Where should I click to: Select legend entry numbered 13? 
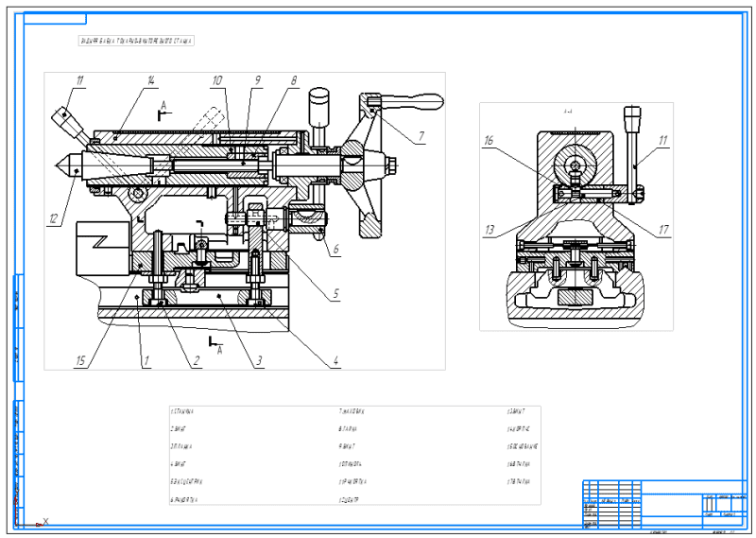click(x=515, y=411)
